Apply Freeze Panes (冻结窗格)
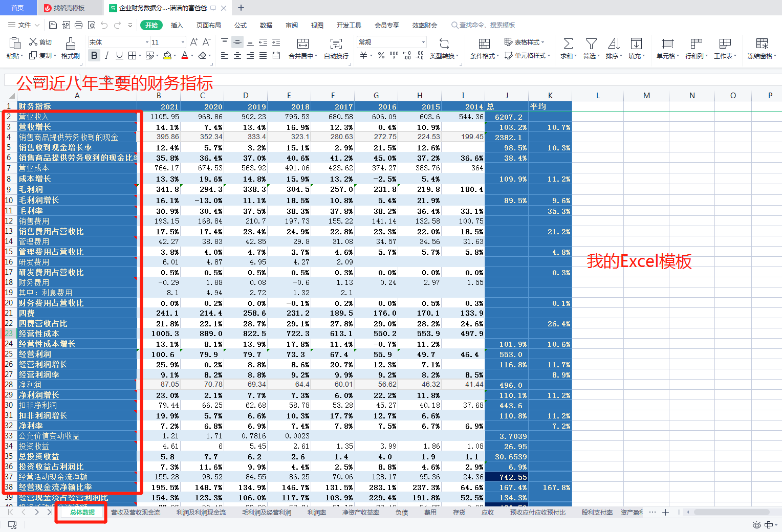The height and width of the screenshot is (532, 782). (761, 49)
